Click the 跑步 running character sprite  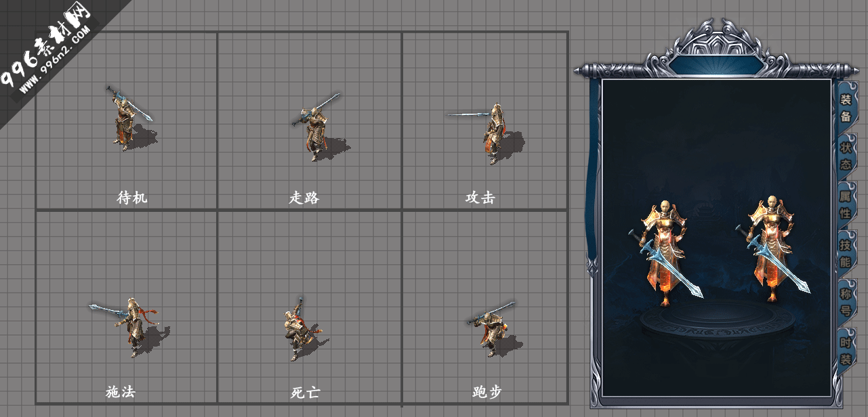pos(493,329)
